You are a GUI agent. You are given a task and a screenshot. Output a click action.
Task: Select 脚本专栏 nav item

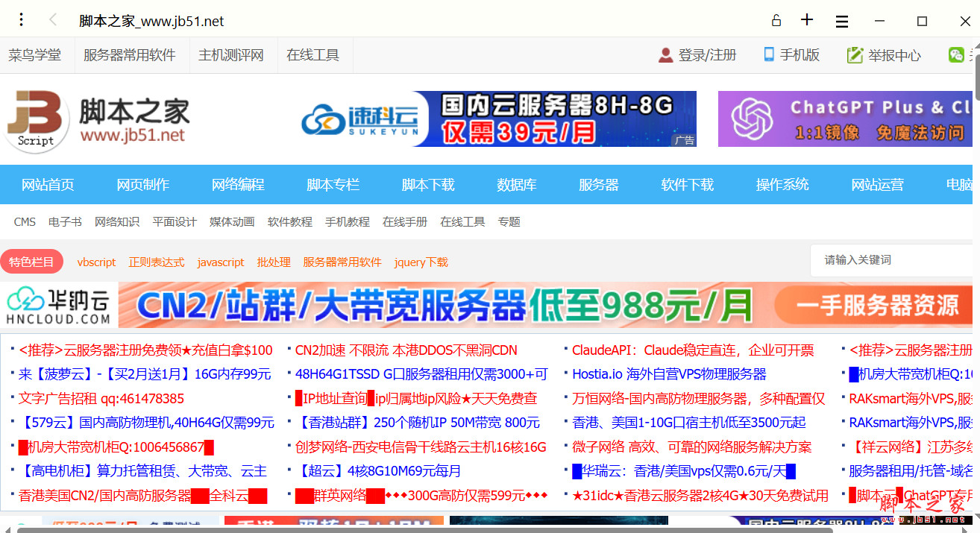pyautogui.click(x=333, y=185)
